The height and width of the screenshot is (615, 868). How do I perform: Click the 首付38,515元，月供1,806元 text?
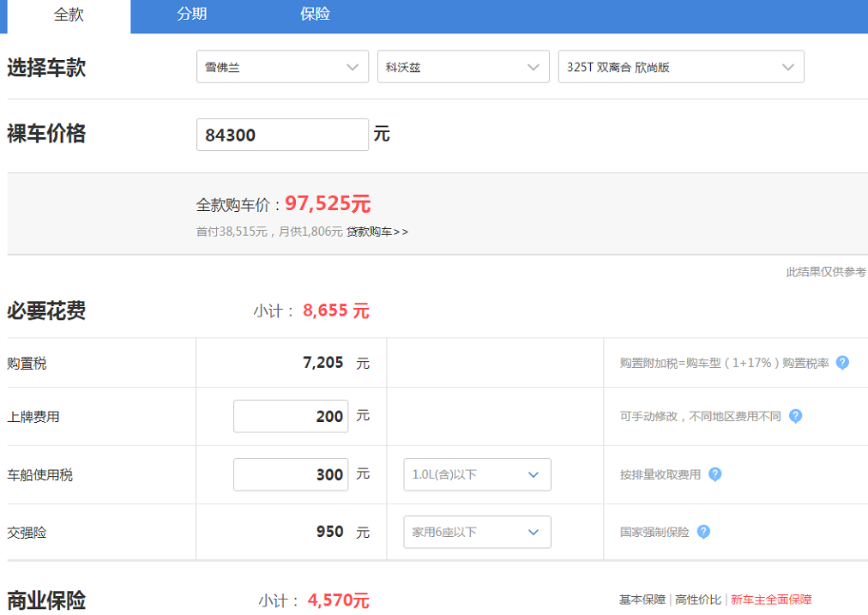pyautogui.click(x=269, y=232)
